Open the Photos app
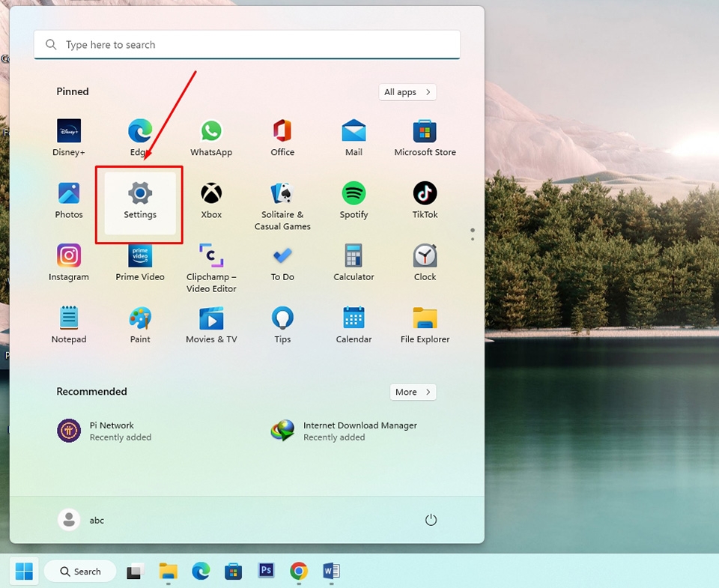The width and height of the screenshot is (719, 588). point(69,201)
